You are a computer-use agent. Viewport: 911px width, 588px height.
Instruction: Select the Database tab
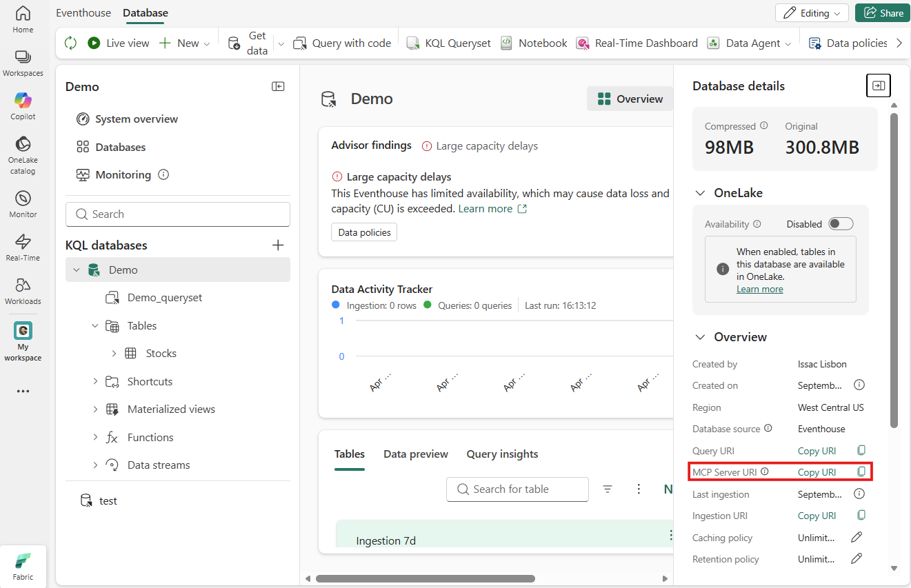point(146,12)
